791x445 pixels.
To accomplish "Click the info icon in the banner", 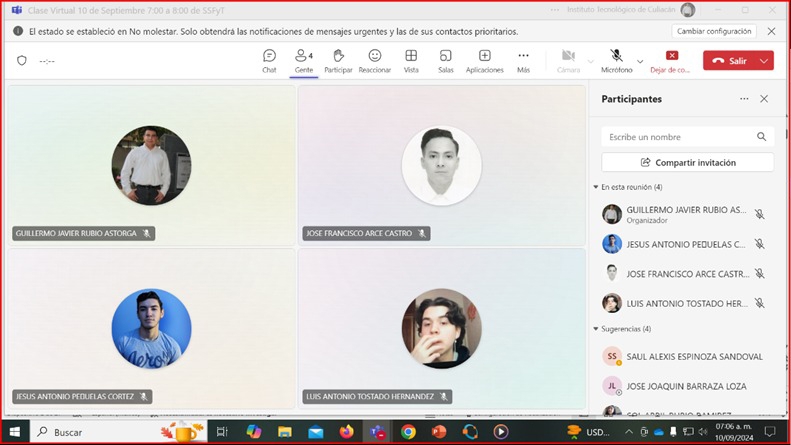I will tap(18, 31).
